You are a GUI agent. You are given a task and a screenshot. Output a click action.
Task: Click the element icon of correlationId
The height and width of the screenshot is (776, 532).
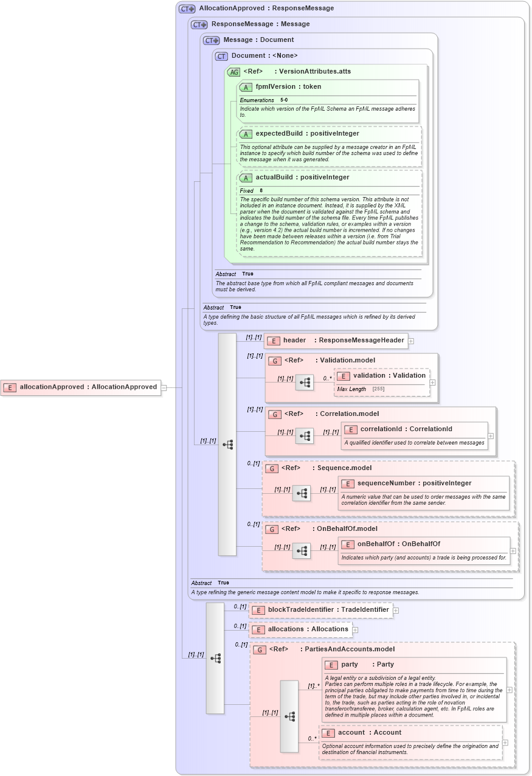click(x=350, y=429)
